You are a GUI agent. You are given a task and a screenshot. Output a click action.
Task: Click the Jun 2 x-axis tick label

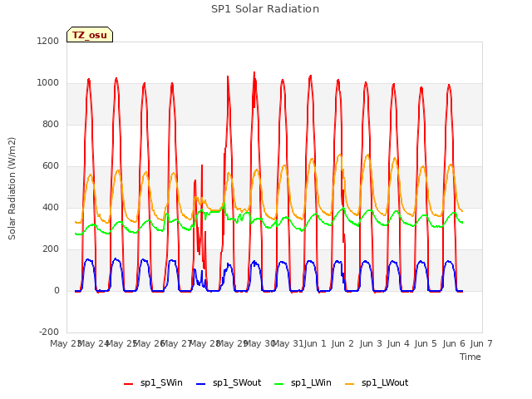342,343
